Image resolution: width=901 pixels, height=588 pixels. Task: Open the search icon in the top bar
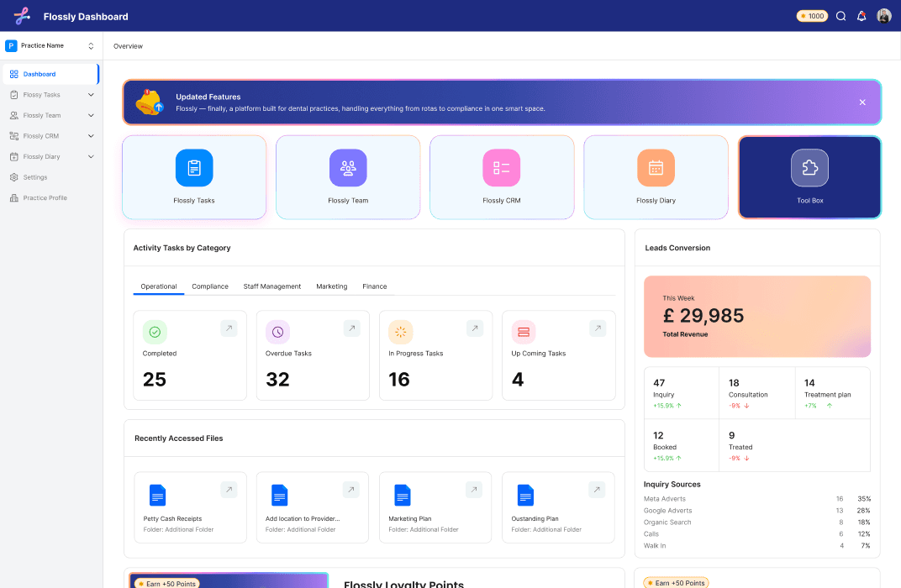(840, 15)
